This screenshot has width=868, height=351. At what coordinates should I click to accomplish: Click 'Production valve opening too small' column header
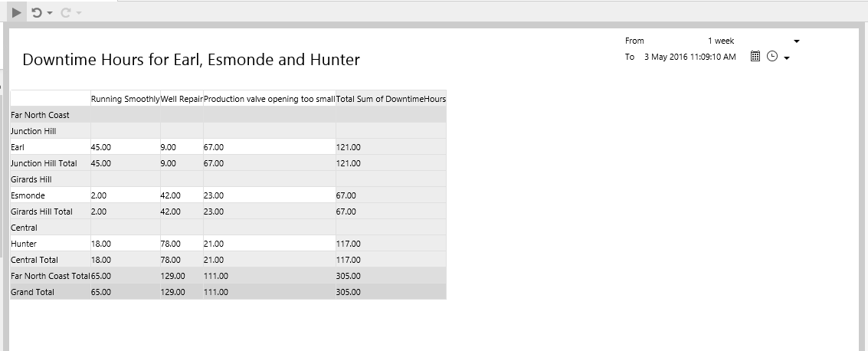pos(269,99)
